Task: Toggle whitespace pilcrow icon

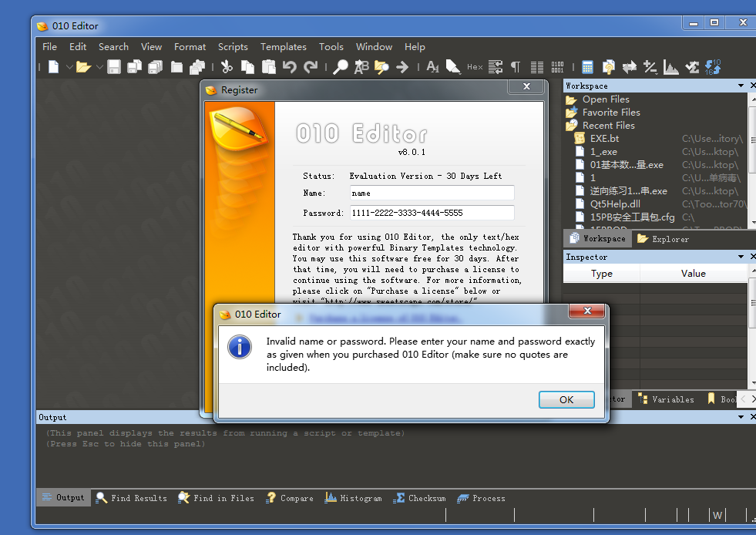Action: [516, 67]
